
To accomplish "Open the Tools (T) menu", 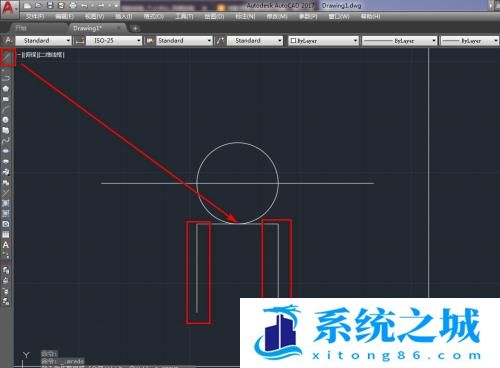I will 184,16.
